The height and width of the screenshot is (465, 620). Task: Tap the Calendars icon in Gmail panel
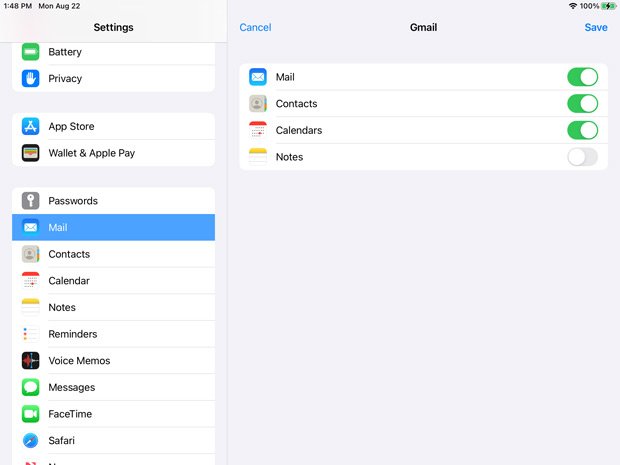point(258,130)
